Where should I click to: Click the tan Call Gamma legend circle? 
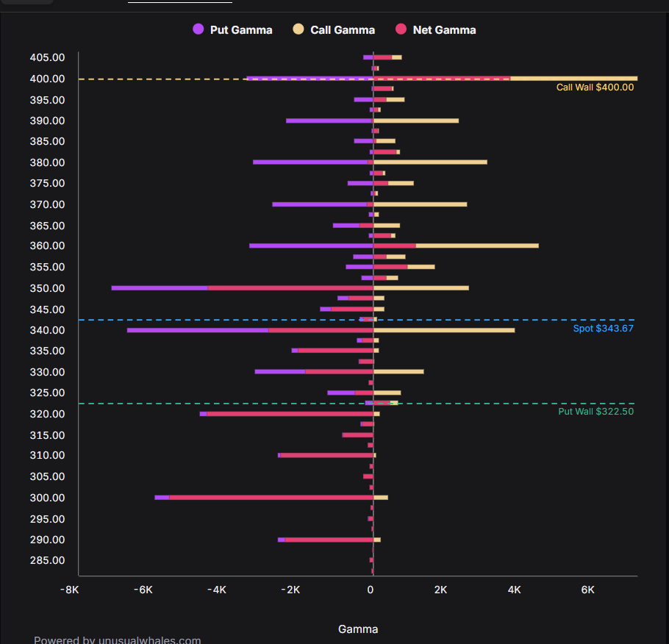(298, 29)
